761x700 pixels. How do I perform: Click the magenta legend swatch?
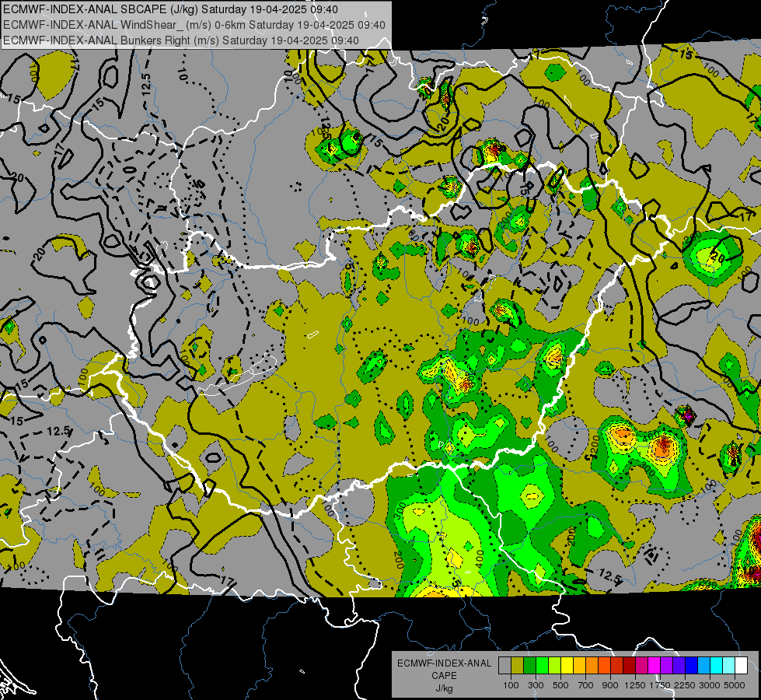coord(655,666)
